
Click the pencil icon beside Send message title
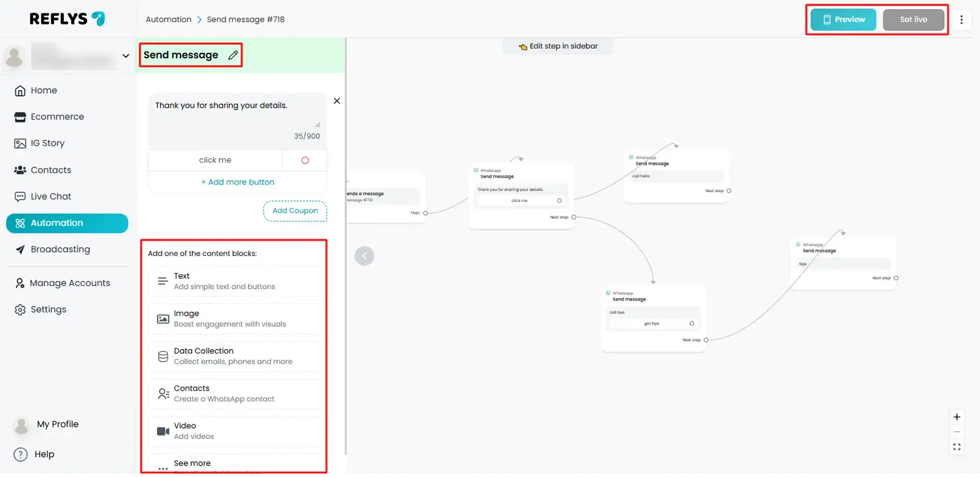[233, 55]
